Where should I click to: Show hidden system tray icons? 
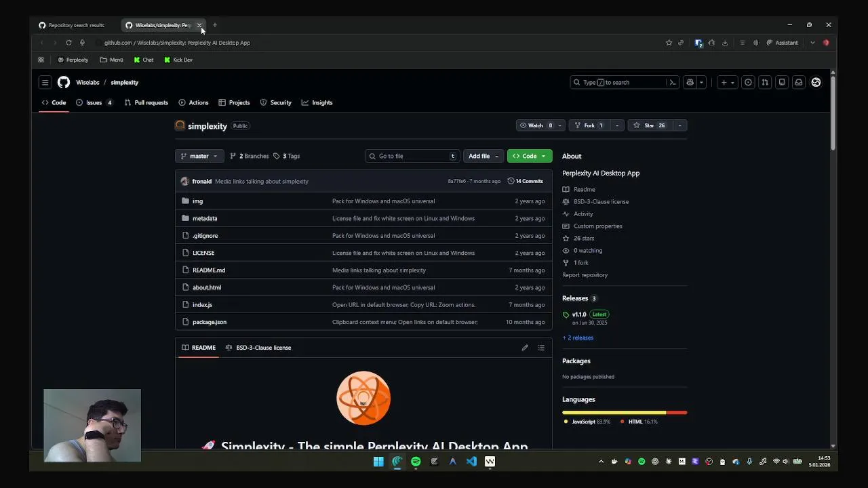(601, 462)
